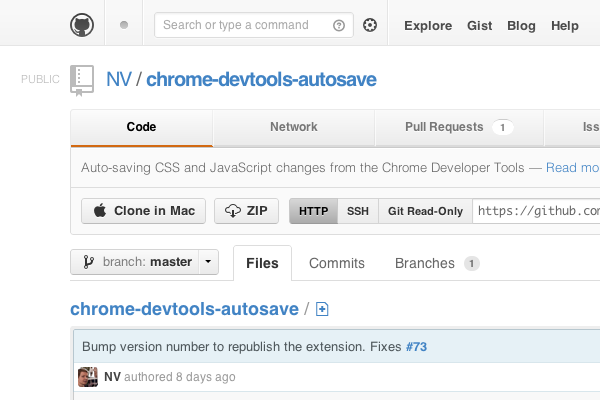This screenshot has height=400, width=600.
Task: Click Clone in Mac button
Action: point(143,211)
